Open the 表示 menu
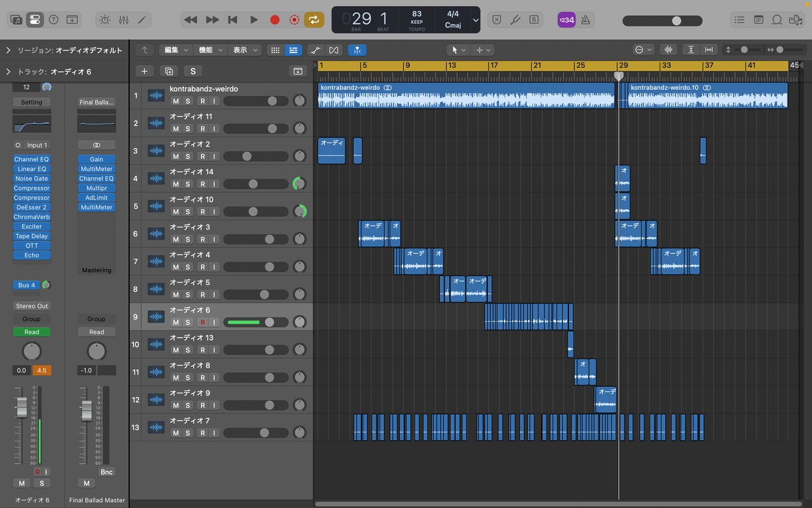812x508 pixels. coord(244,50)
